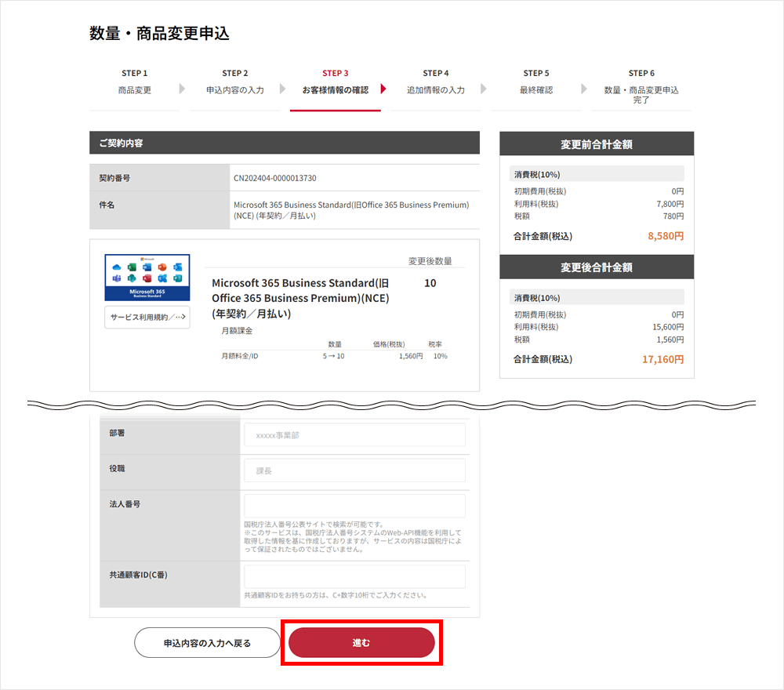Click contract number CN202404-0000013730
The image size is (784, 690).
[275, 178]
